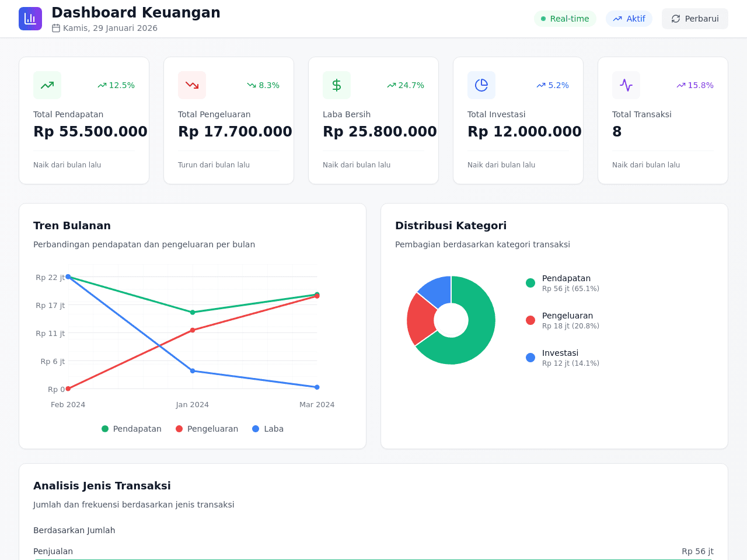Screen dimensions: 747x560
Task: Click the Total Investasi pie-chart icon
Action: click(481, 85)
